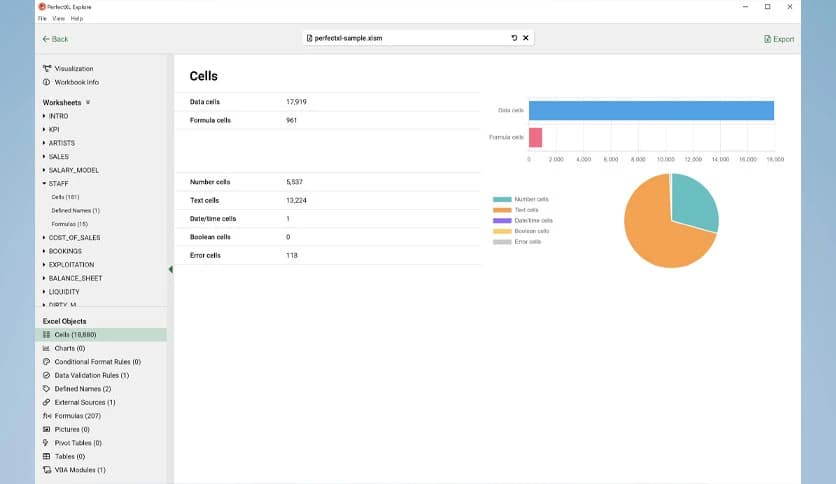This screenshot has height=484, width=836.
Task: Open the Help menu
Action: [x=77, y=19]
